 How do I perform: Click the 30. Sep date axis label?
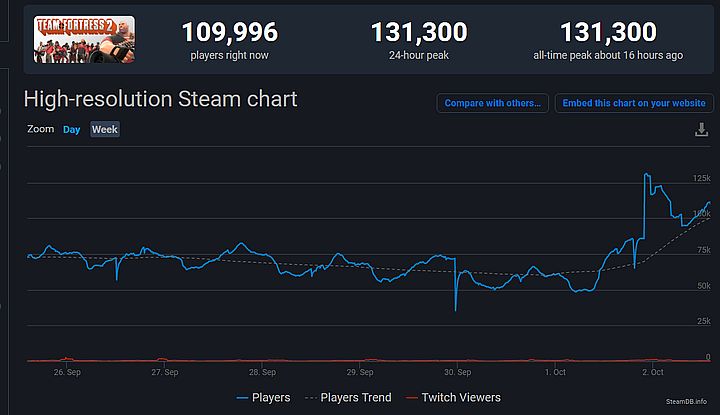click(457, 373)
